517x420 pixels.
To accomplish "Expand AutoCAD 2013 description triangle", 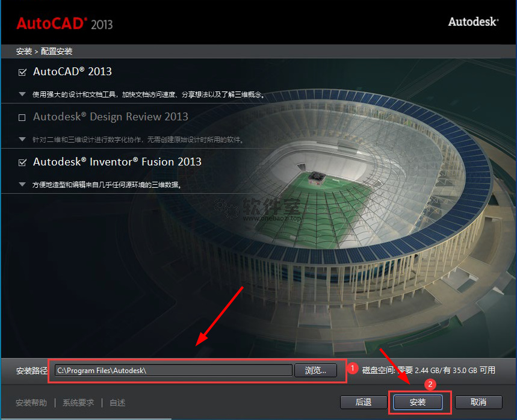I will point(22,94).
